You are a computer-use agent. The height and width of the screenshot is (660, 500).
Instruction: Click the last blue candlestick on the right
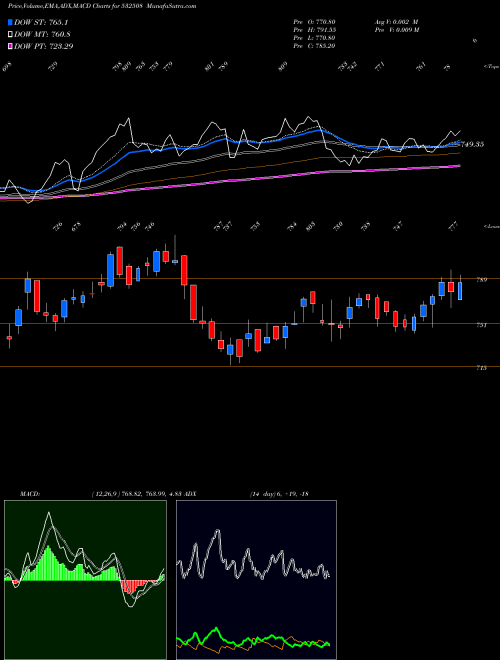pyautogui.click(x=460, y=291)
